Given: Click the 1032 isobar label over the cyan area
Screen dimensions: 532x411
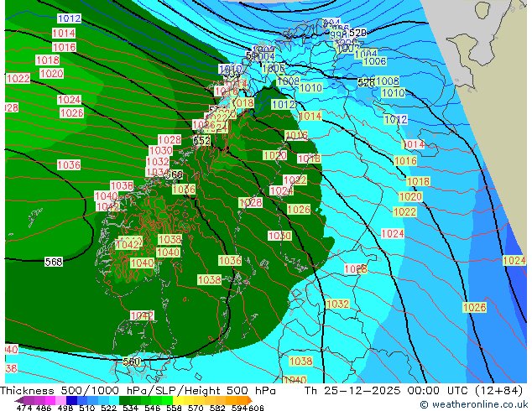Looking at the screenshot, I should tap(337, 304).
